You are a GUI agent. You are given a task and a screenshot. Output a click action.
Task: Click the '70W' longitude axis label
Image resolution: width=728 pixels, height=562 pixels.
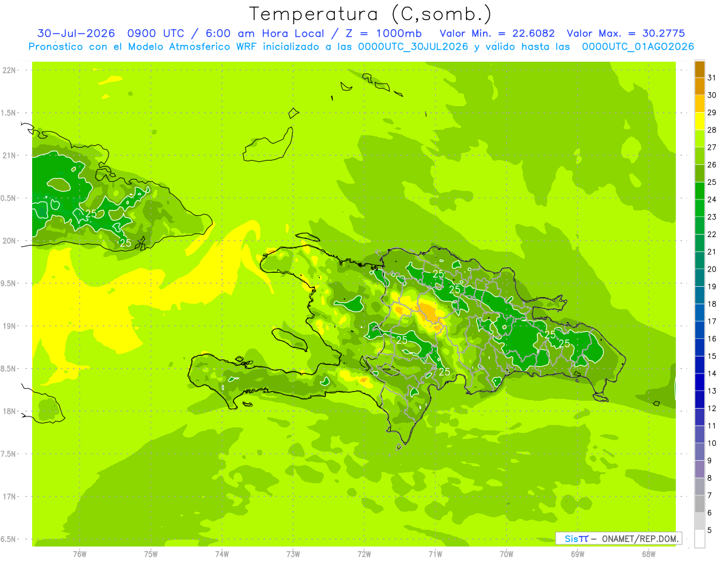pos(507,554)
